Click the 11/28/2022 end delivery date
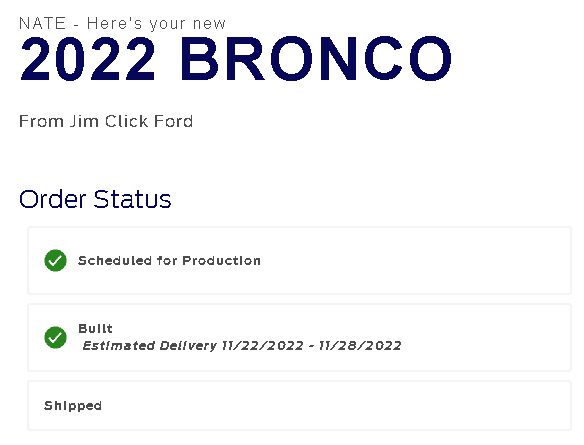584x445 pixels. [x=360, y=346]
